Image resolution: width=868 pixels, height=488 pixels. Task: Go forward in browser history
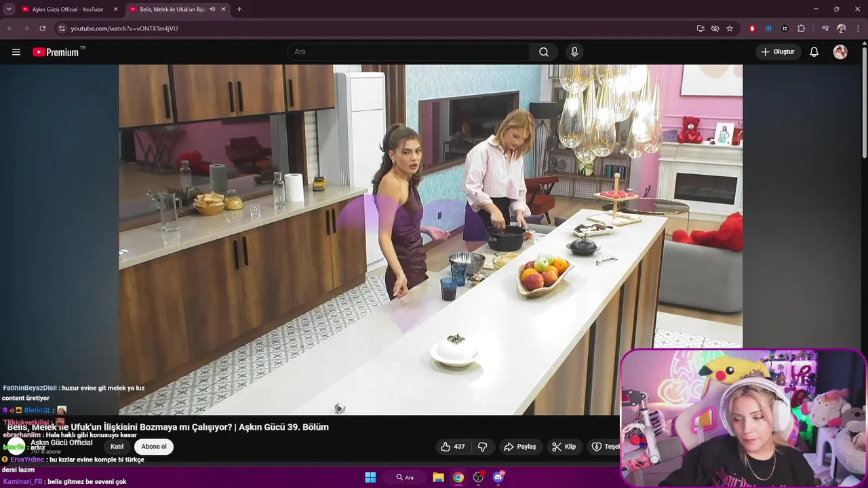[x=26, y=28]
